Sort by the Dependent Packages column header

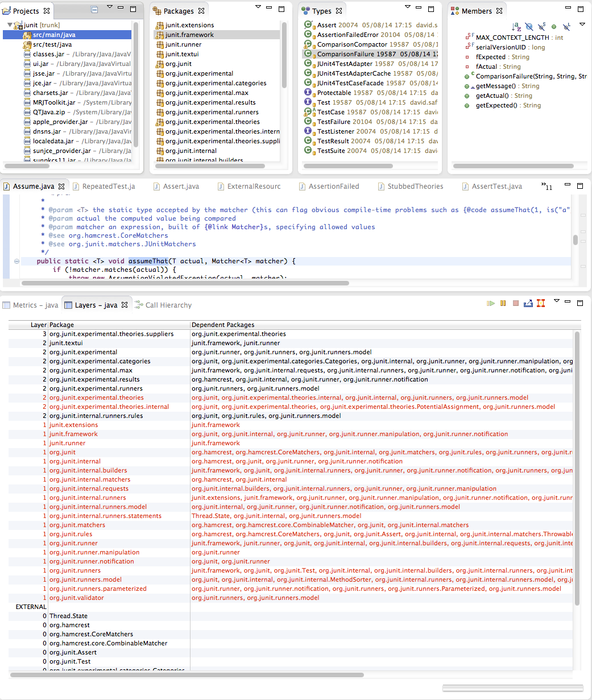coord(223,325)
